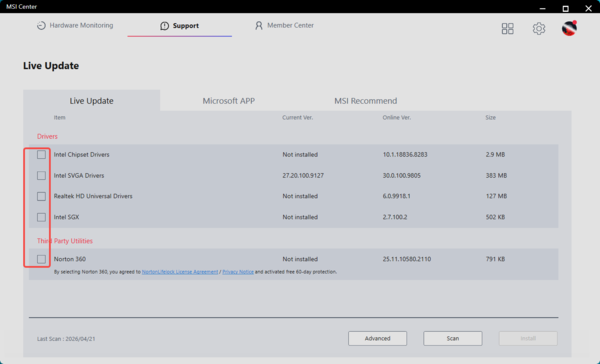Image resolution: width=600 pixels, height=364 pixels.
Task: Click the Last Scan date text
Action: 66,339
